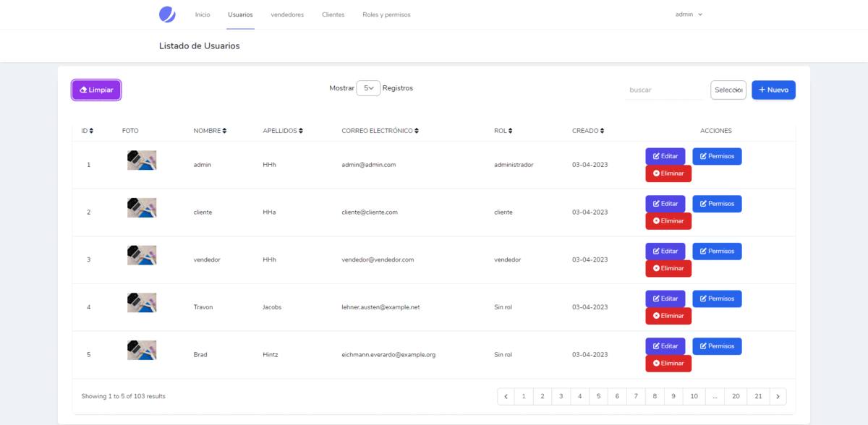Go to pagination page 5

tap(599, 396)
